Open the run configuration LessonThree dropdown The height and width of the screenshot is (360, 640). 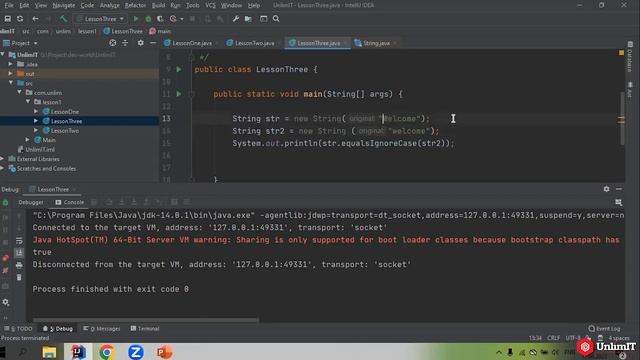tap(100, 19)
